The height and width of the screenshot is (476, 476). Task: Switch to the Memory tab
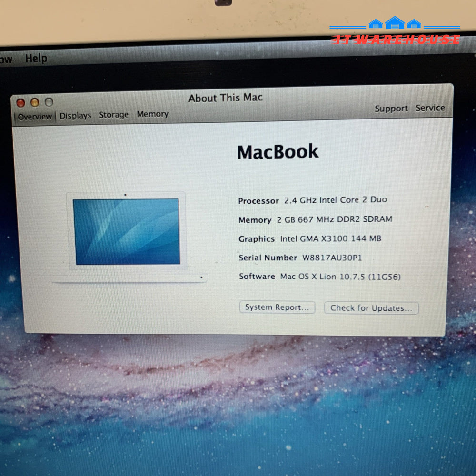click(x=152, y=114)
